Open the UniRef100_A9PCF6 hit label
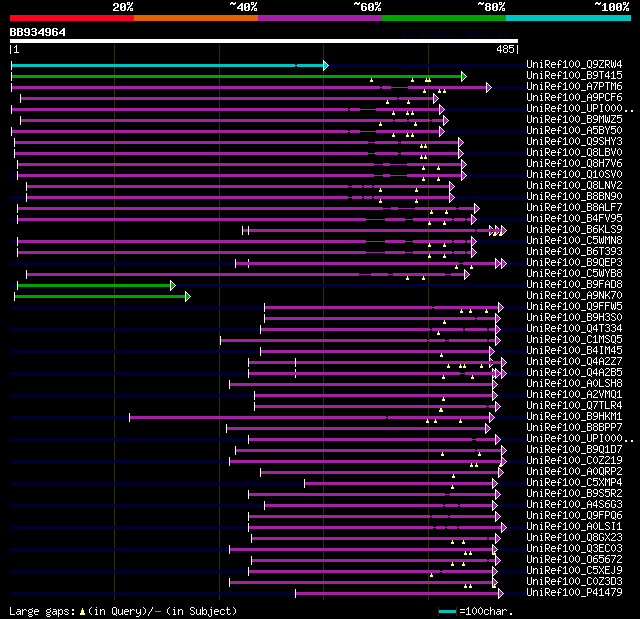The height and width of the screenshot is (619, 640). tap(574, 98)
